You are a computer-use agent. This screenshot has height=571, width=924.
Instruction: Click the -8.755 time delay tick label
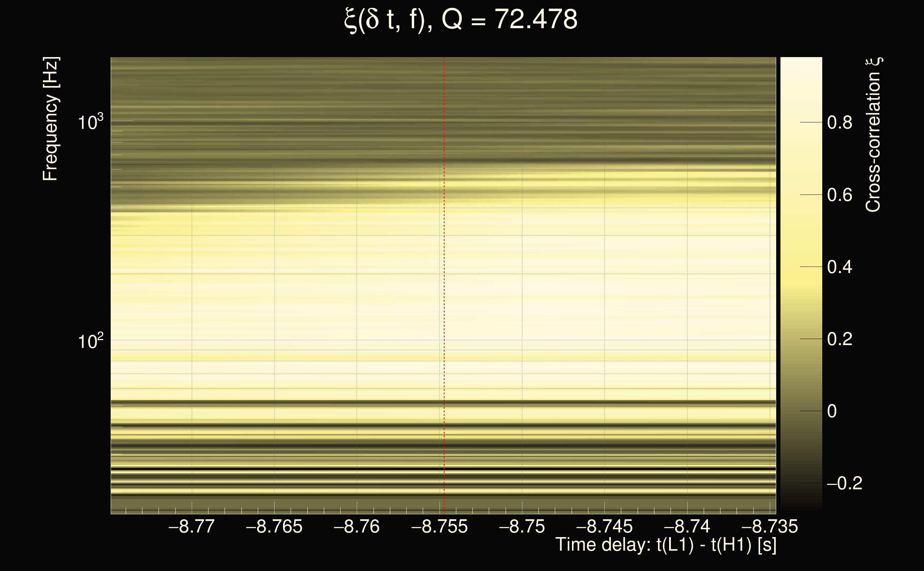(x=440, y=526)
